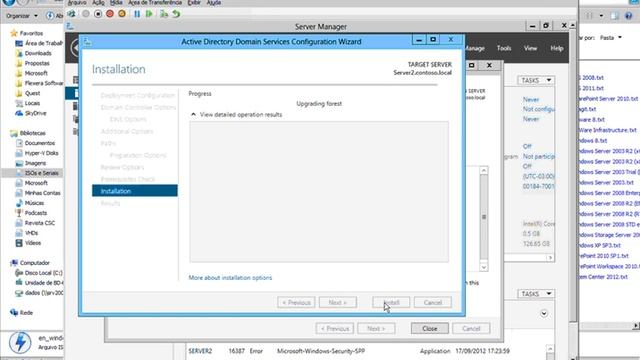640x360 pixels.
Task: Click the Ctrl+Alt+Del toolbar icon in VM window
Action: coord(71,14)
